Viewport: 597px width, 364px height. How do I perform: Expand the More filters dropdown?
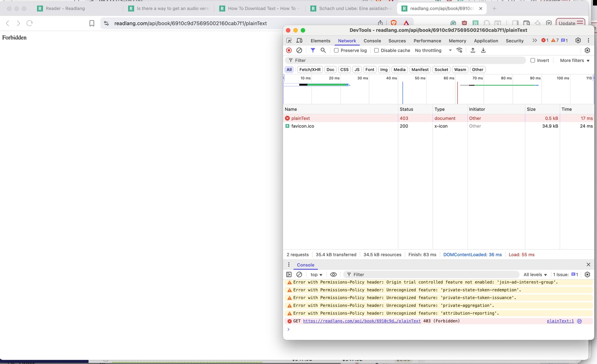[x=575, y=61]
